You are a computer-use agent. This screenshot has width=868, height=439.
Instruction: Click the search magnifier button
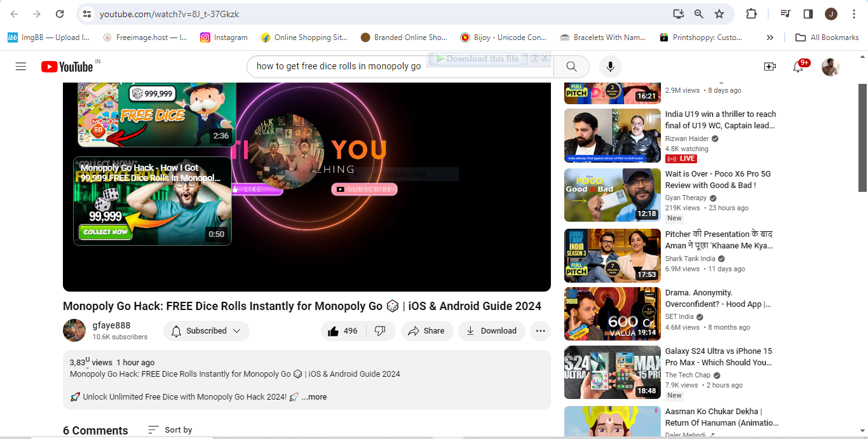click(x=571, y=66)
